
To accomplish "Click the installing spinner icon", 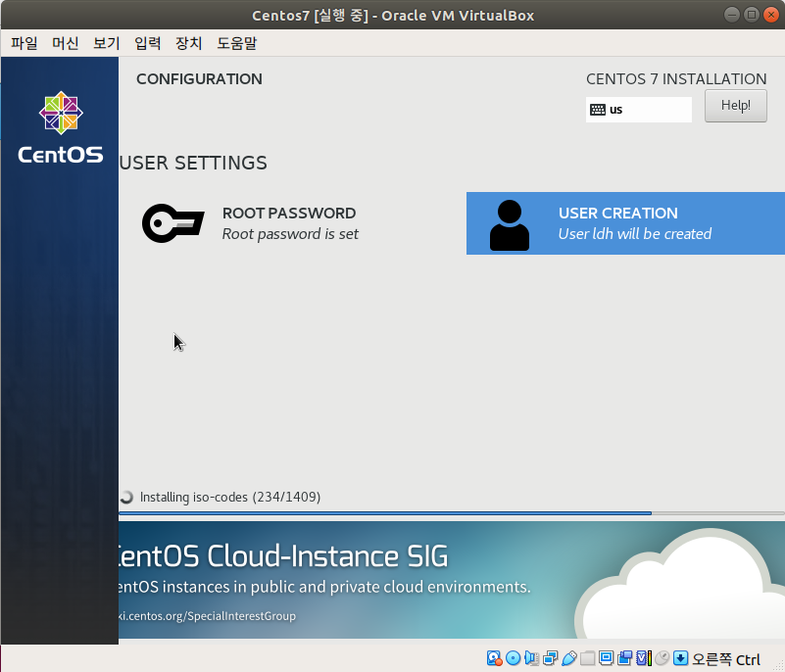I will [126, 497].
